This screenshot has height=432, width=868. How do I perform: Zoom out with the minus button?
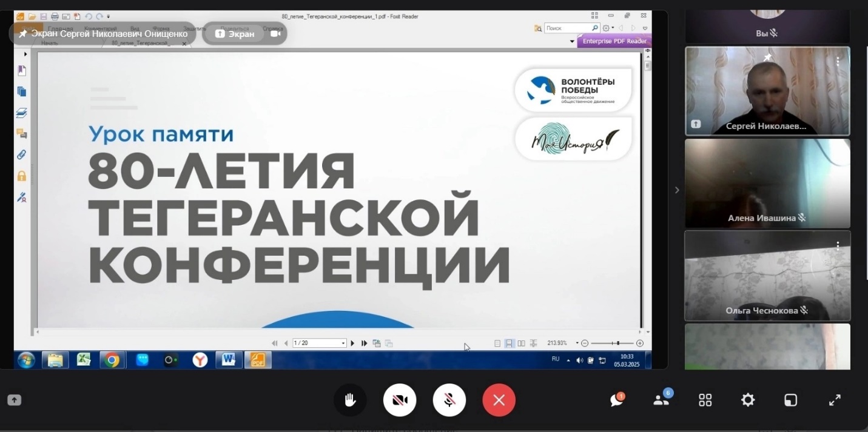click(585, 343)
